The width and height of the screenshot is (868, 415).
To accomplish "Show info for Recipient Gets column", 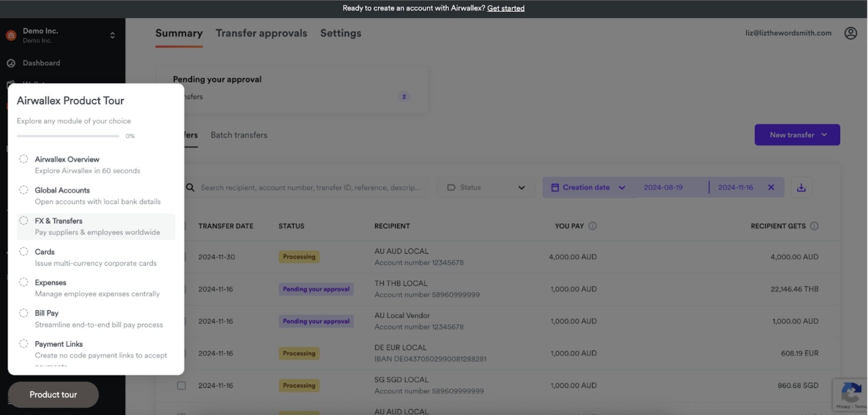I will coord(814,226).
